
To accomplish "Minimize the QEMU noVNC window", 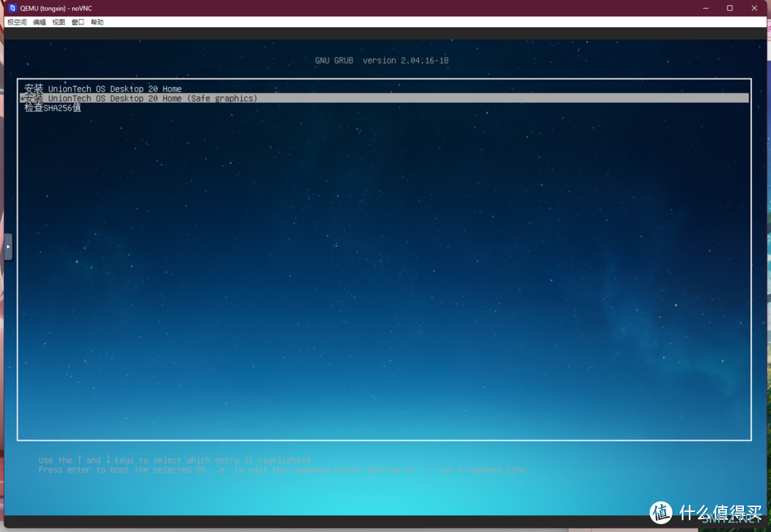I will coord(705,8).
